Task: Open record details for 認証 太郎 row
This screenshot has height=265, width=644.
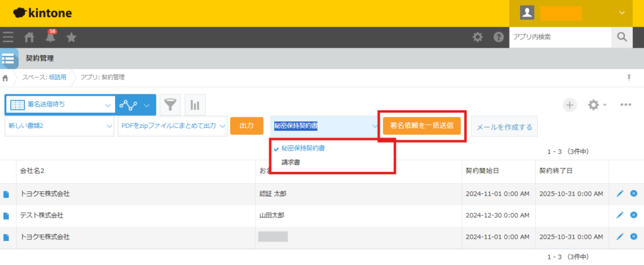Action: (6, 194)
